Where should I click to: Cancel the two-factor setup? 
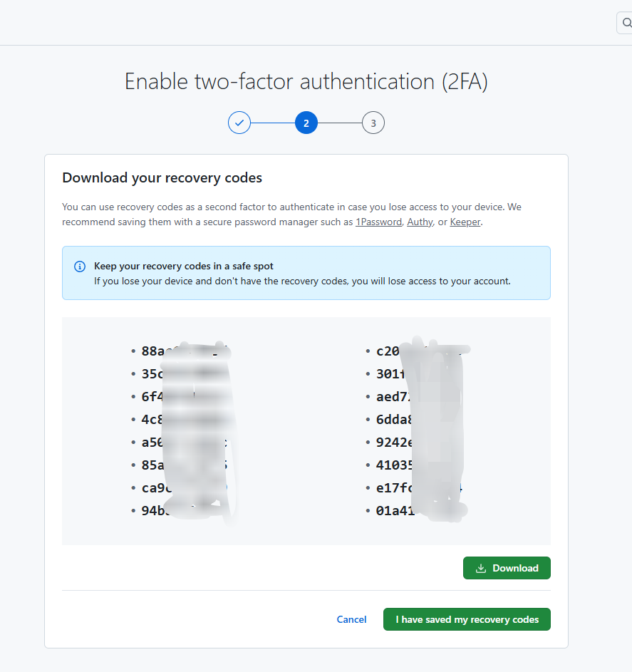(351, 619)
